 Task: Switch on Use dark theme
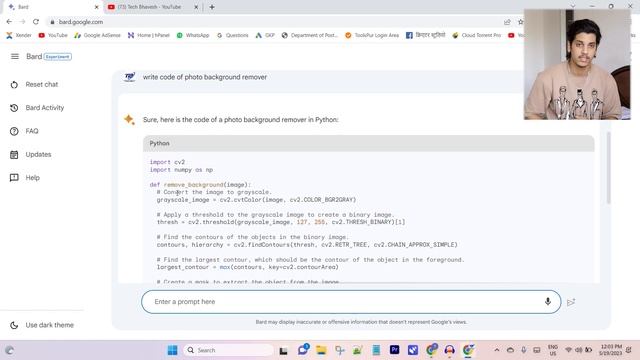click(x=42, y=325)
